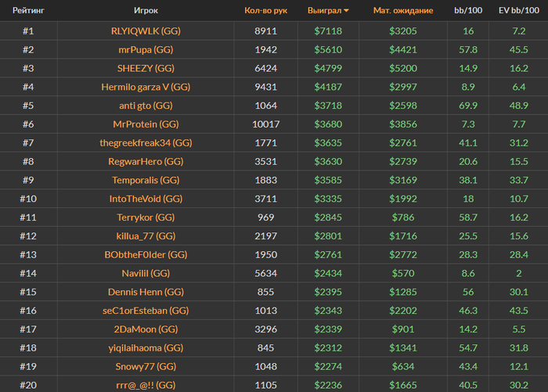The height and width of the screenshot is (392, 548).
Task: Open player RLYIQWLK (GG) profile
Action: pyautogui.click(x=146, y=31)
